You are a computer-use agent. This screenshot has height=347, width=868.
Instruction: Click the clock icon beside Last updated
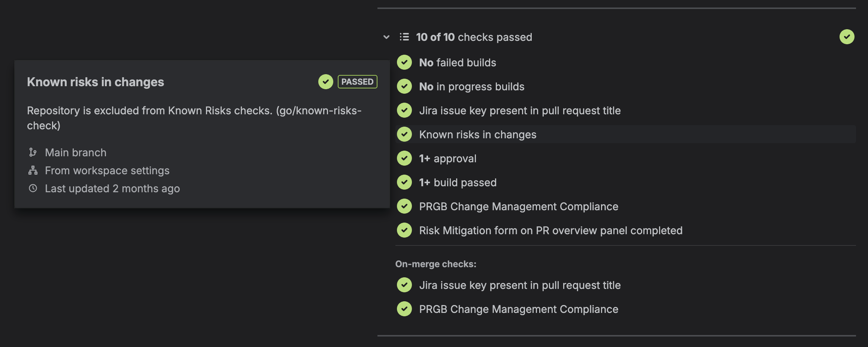click(x=33, y=188)
